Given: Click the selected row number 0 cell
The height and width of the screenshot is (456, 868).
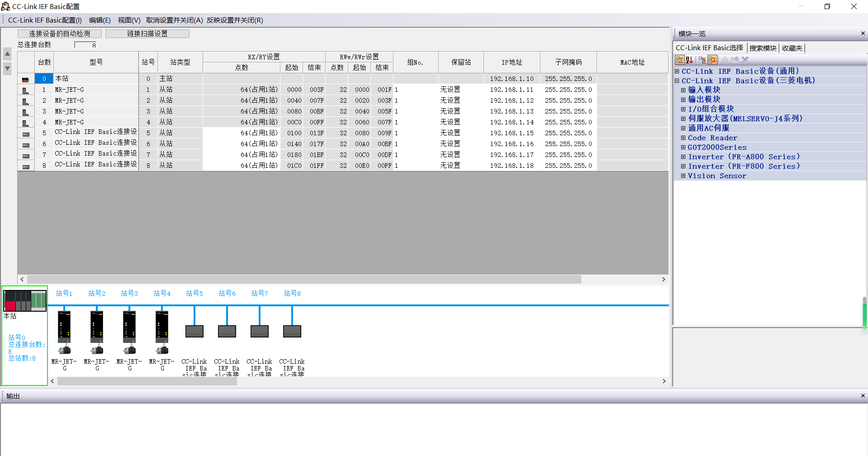Looking at the screenshot, I should tap(44, 79).
